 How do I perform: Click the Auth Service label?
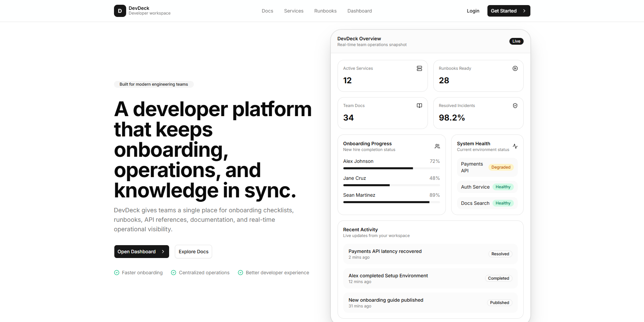tap(475, 187)
